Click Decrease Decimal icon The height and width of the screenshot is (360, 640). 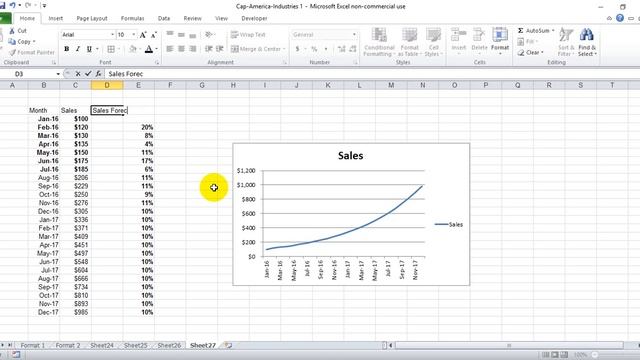[x=353, y=49]
